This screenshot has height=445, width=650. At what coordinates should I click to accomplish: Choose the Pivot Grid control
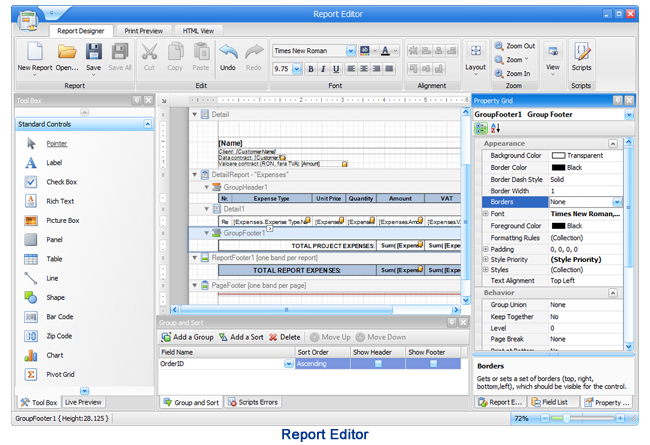pyautogui.click(x=31, y=374)
